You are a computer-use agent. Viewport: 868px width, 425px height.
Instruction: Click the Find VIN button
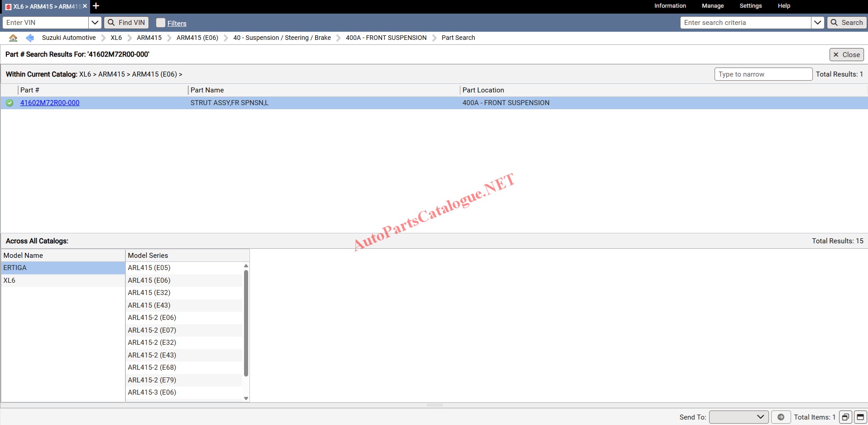coord(126,23)
